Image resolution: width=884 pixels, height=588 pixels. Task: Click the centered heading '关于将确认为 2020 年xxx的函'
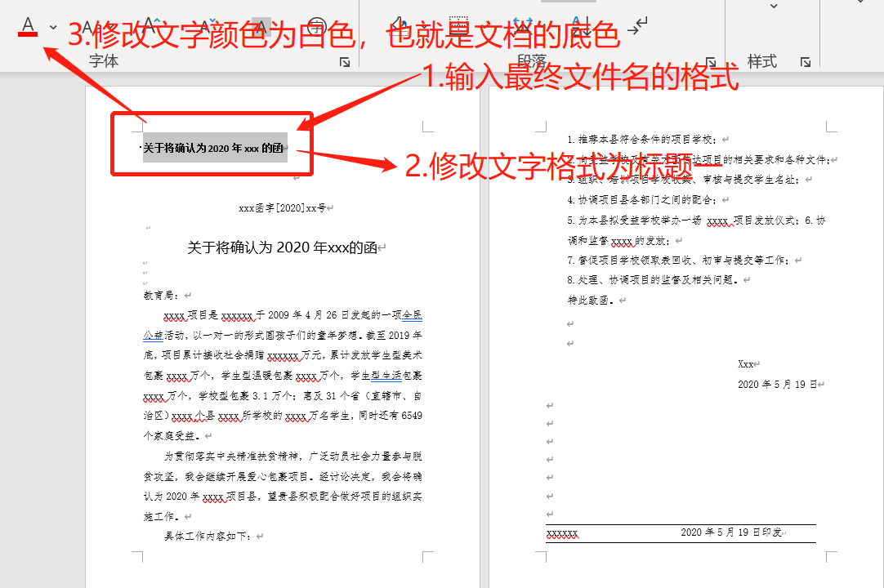tap(282, 247)
